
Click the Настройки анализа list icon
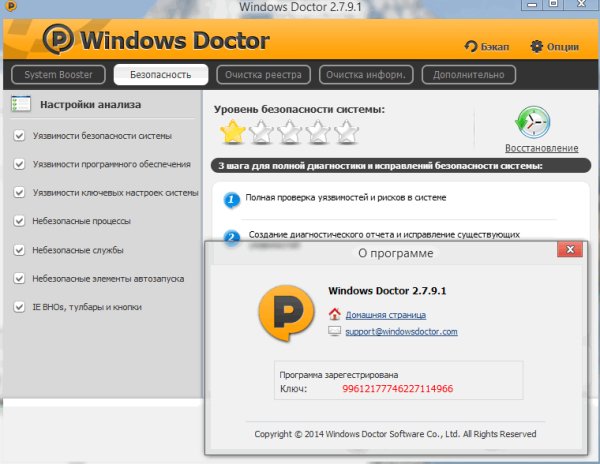point(21,104)
